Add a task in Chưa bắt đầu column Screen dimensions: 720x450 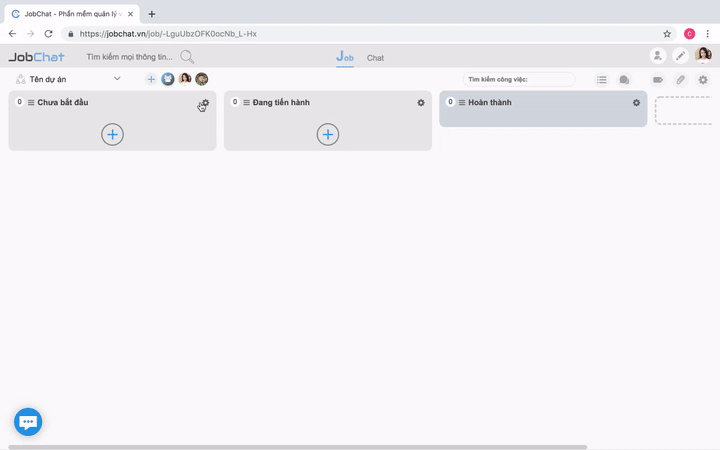pos(112,135)
